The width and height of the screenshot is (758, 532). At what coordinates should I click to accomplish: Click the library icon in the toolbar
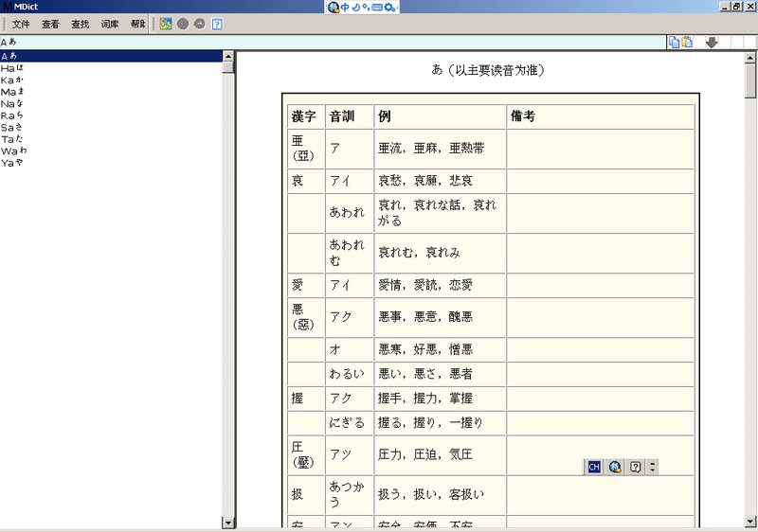(x=166, y=24)
